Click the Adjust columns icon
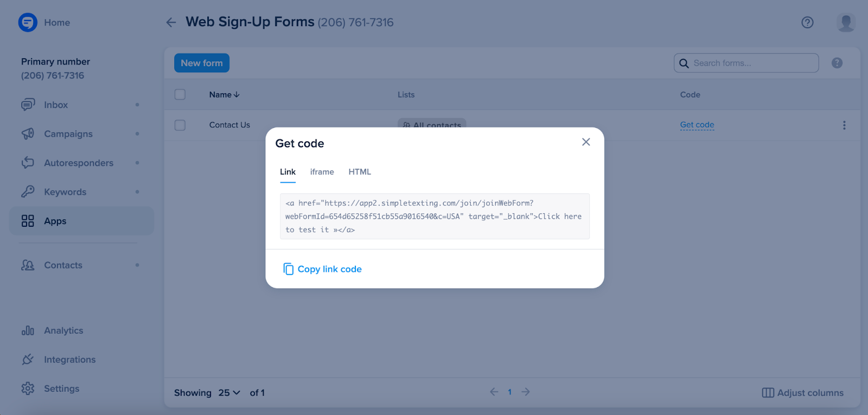The height and width of the screenshot is (415, 868). 768,393
